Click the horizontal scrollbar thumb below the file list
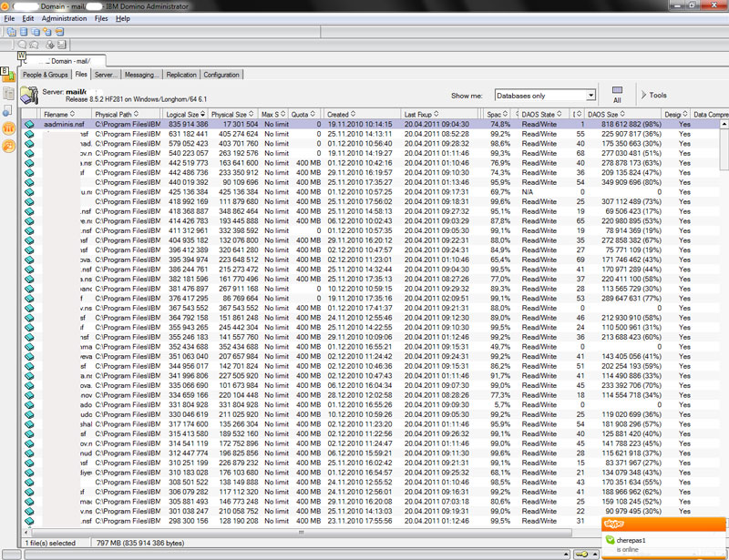This screenshot has width=729, height=560. point(302,533)
